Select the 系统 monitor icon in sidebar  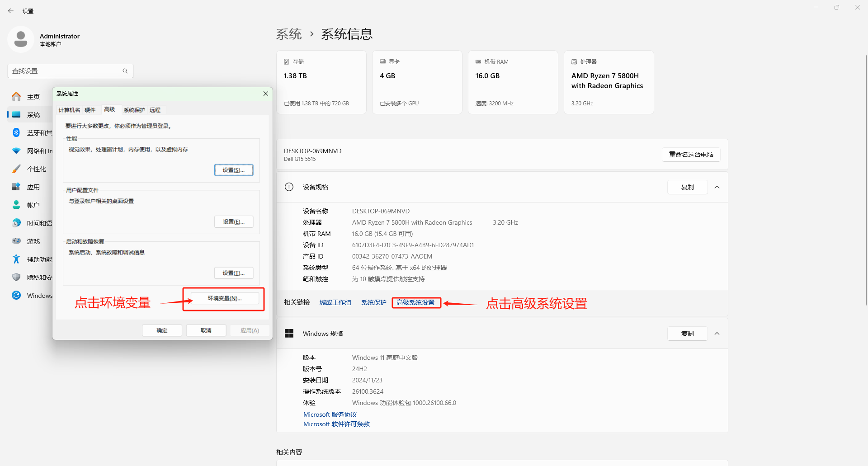16,114
